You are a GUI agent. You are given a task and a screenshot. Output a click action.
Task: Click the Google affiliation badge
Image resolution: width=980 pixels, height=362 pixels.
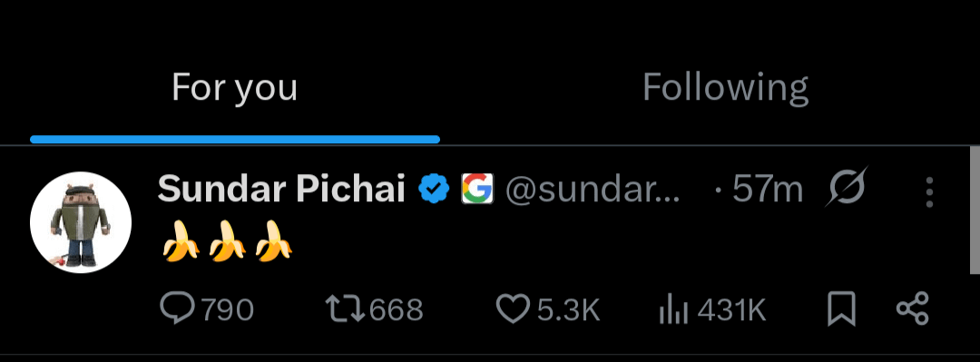[477, 189]
